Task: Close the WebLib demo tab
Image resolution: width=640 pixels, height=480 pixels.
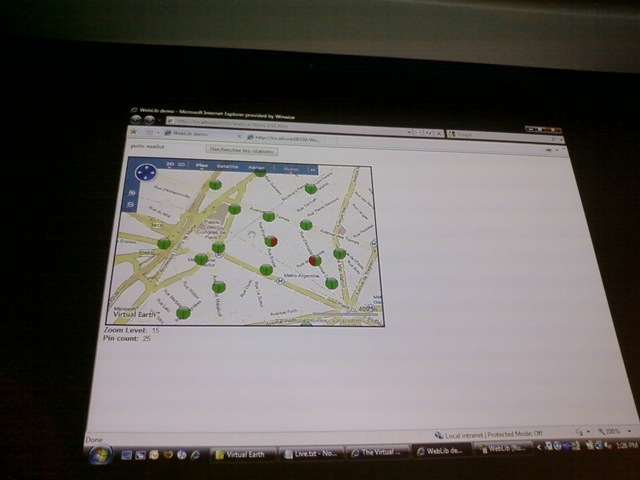Action: pyautogui.click(x=239, y=136)
